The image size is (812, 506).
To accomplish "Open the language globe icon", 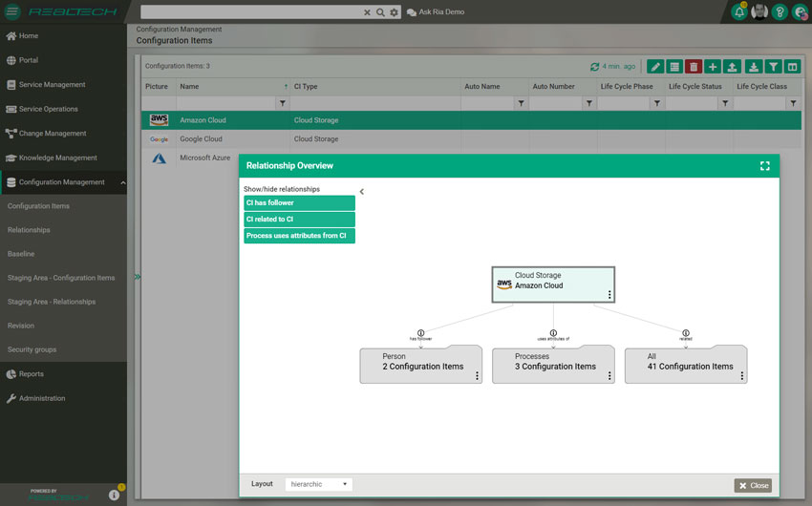I will (x=801, y=11).
